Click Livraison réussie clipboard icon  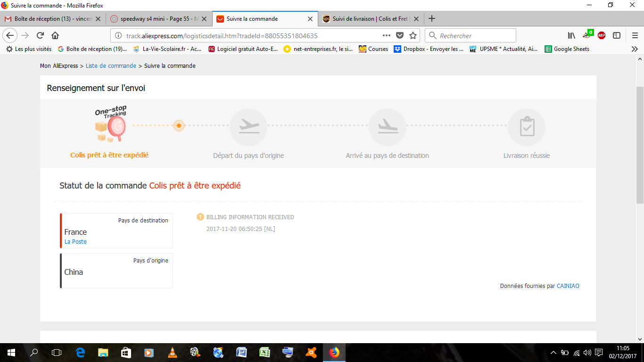(527, 127)
